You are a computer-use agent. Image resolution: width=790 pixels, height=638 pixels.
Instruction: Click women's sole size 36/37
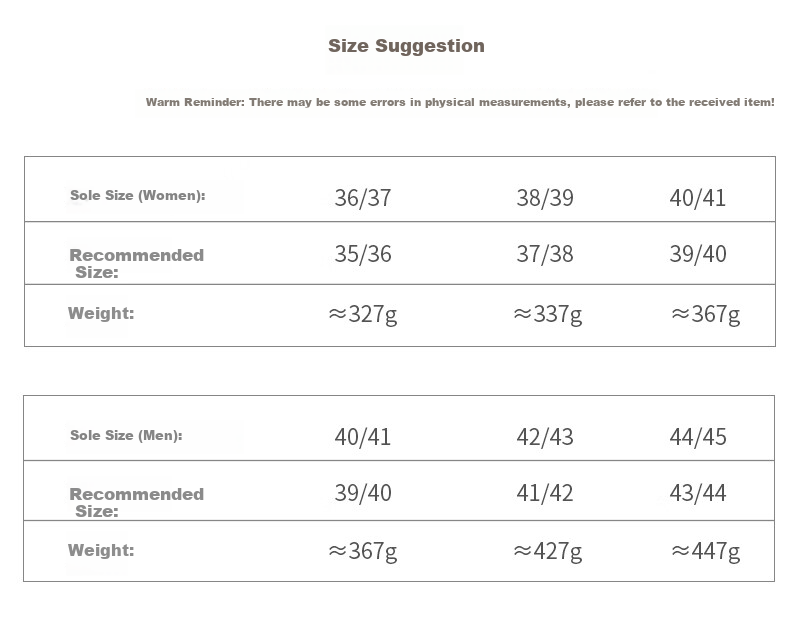click(x=363, y=198)
